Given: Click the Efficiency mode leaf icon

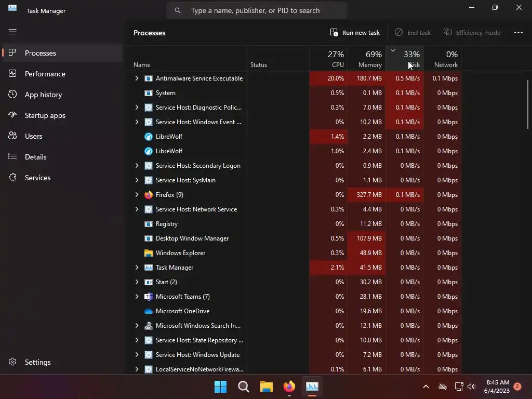Looking at the screenshot, I should 448,32.
